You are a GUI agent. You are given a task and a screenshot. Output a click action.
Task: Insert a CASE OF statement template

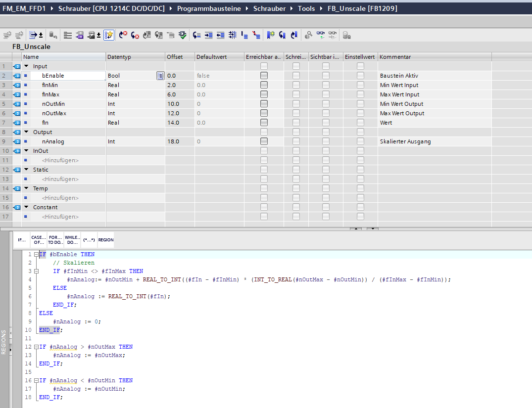pos(38,240)
